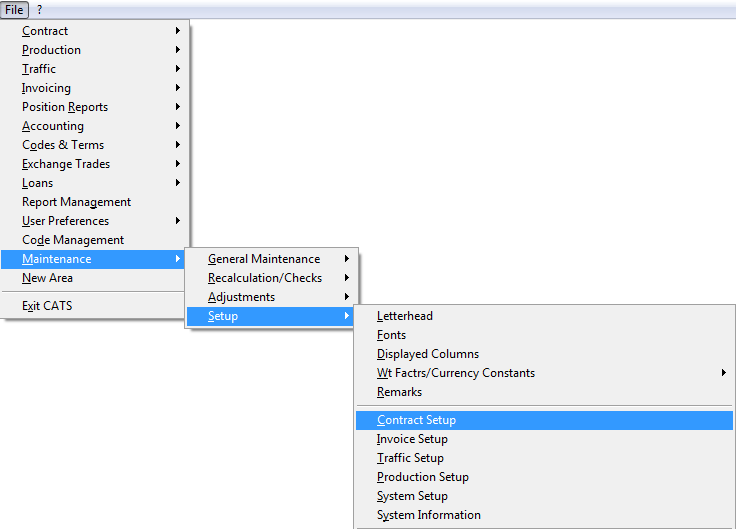Open the Contract submenu
Screen dimensions: 736x529
click(x=94, y=31)
